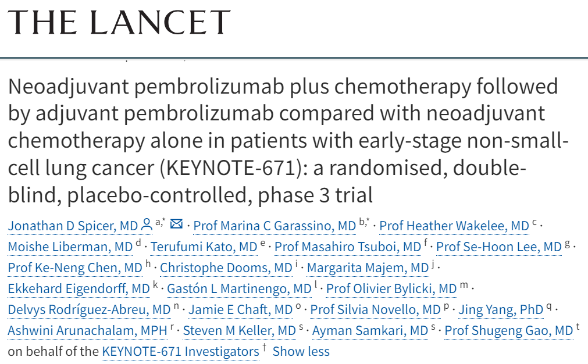This screenshot has width=588, height=364.
Task: Collapse author list with Show less
Action: click(x=301, y=351)
